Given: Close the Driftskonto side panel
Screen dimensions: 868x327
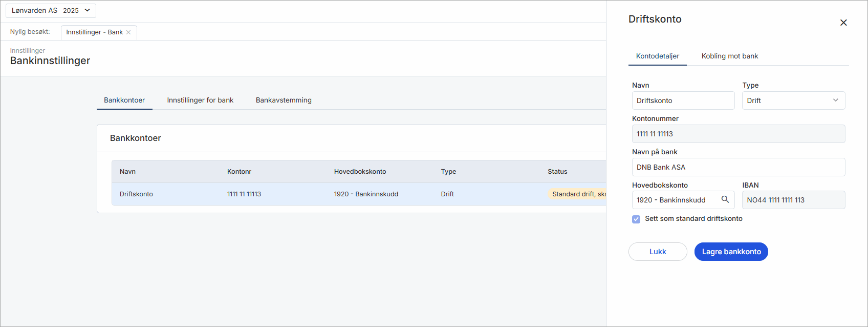Looking at the screenshot, I should click(x=843, y=23).
